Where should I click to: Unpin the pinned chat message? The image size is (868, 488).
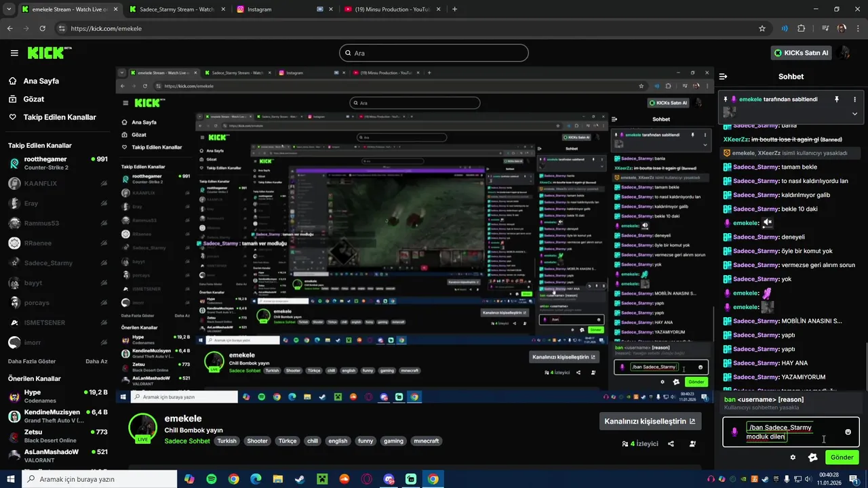(837, 99)
